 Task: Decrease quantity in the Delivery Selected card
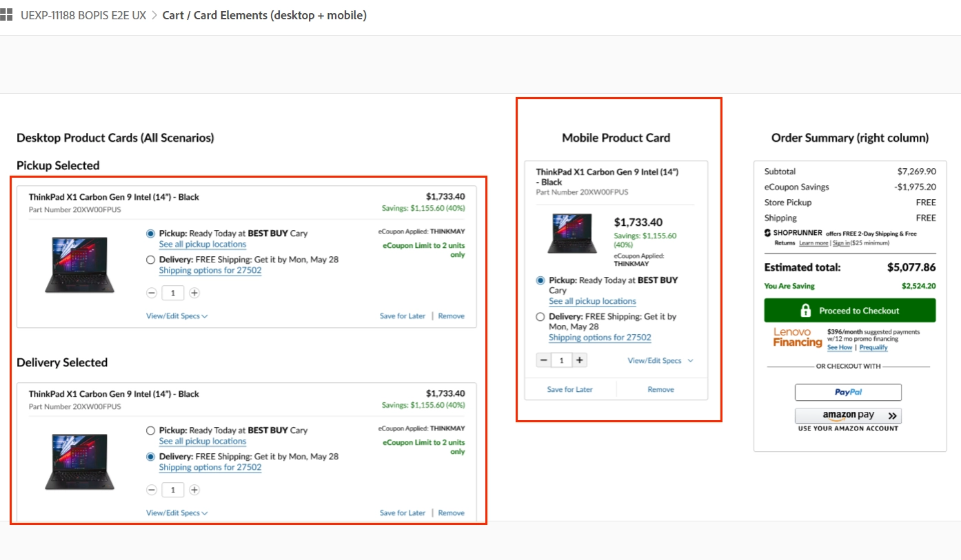[152, 490]
